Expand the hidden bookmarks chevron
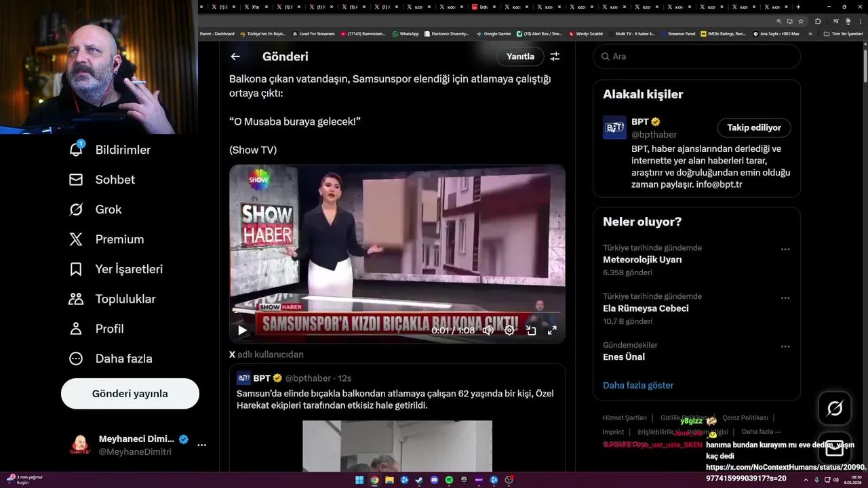 click(809, 34)
